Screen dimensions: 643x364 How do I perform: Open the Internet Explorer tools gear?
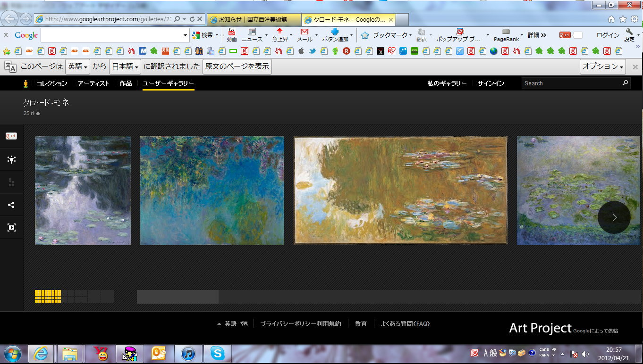pos(635,19)
